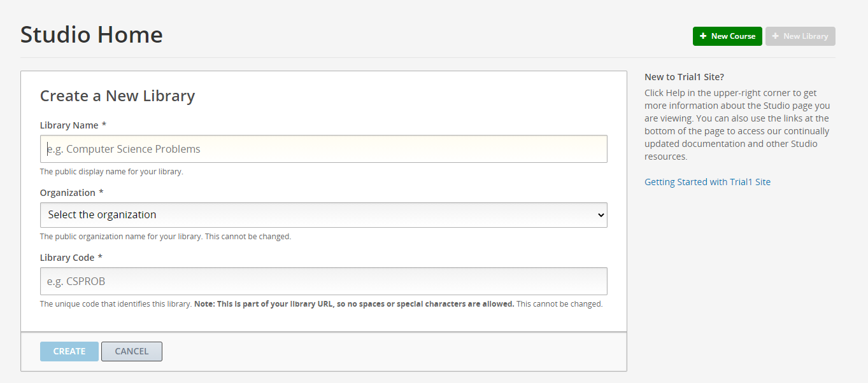This screenshot has width=868, height=383.
Task: Expand the organization selector chevron
Action: (599, 215)
